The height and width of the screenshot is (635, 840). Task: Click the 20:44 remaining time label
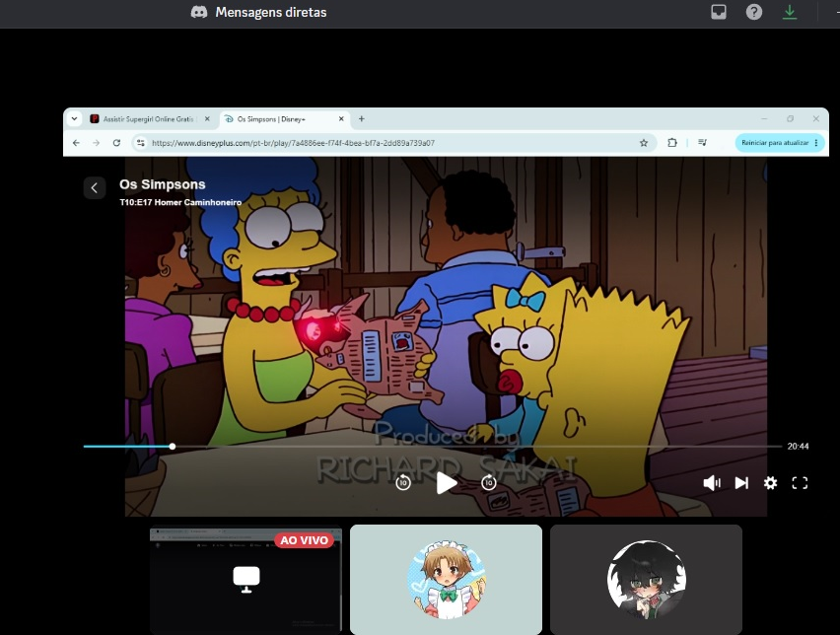coord(798,447)
